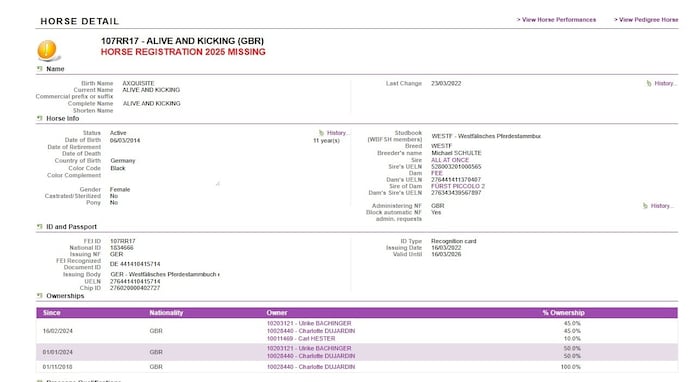700x382 pixels.
Task: Collapse the Horse Info section icon
Action: (40, 118)
